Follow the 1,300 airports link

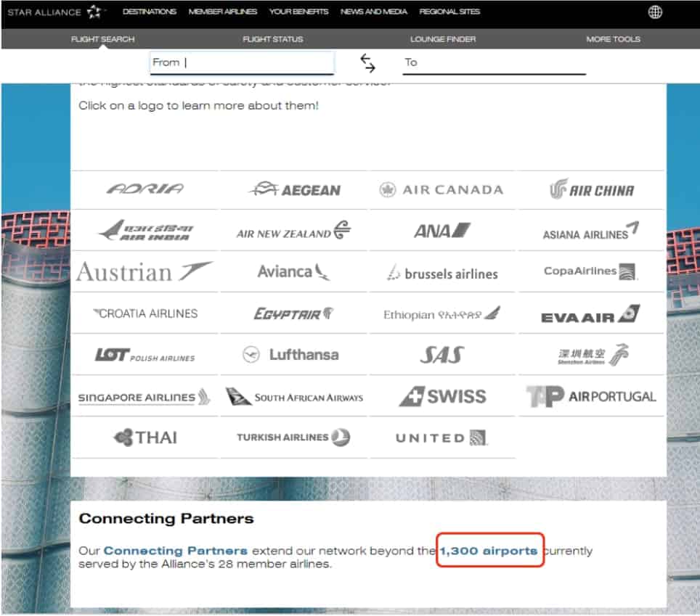pyautogui.click(x=489, y=551)
